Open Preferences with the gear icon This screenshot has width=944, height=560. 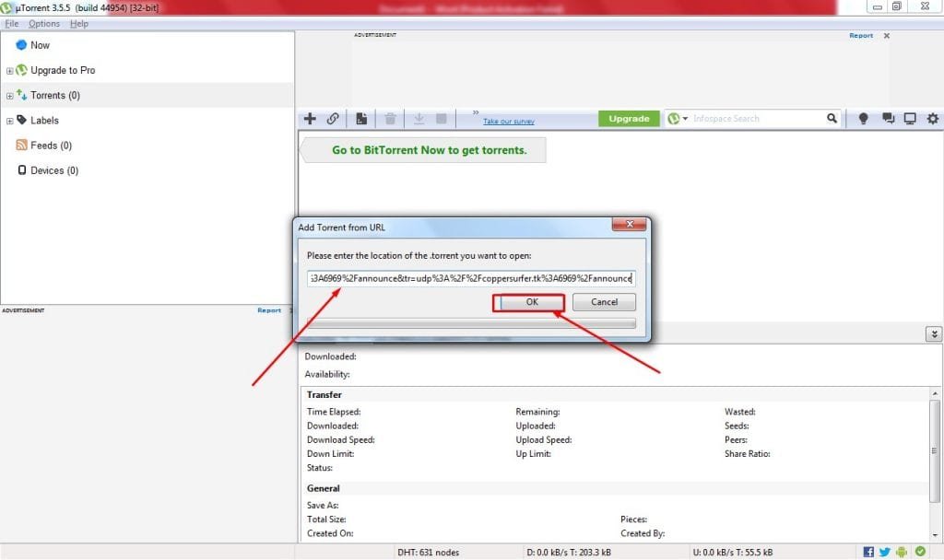pos(932,119)
